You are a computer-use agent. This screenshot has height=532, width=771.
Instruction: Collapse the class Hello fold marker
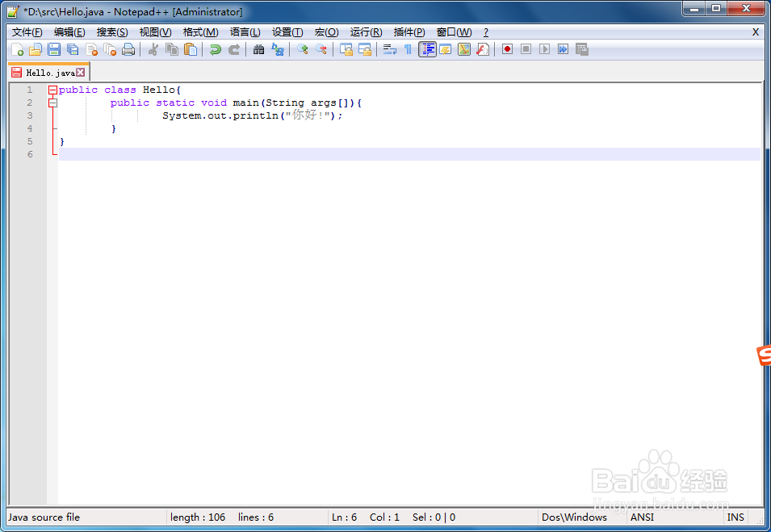click(52, 90)
